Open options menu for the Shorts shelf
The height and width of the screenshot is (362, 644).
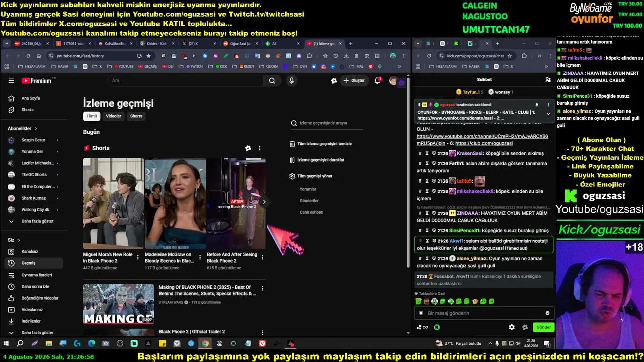260,148
